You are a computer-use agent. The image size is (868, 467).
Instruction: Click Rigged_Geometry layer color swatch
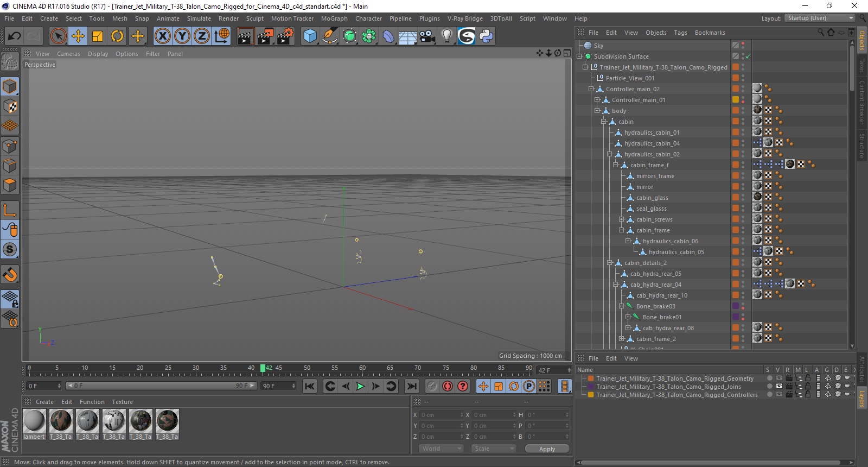point(591,378)
